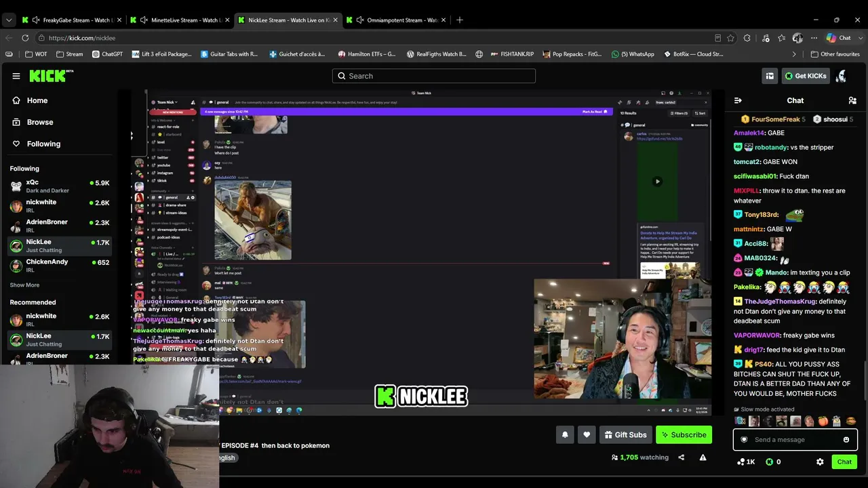Click the Get KICKs button
Viewport: 868px width, 488px height.
pos(806,76)
